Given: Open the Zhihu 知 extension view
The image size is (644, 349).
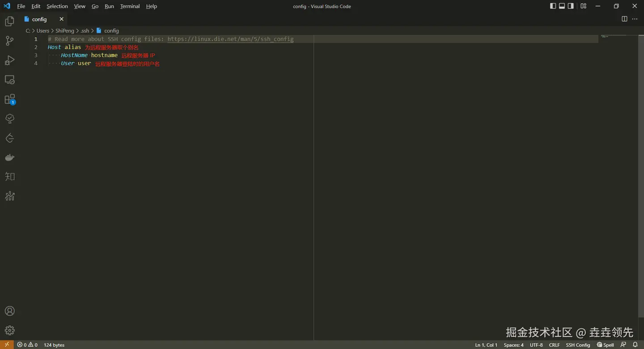Looking at the screenshot, I should pos(9,177).
